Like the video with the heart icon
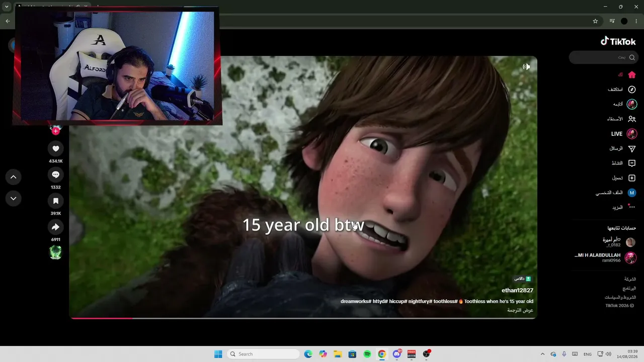 coord(56,148)
